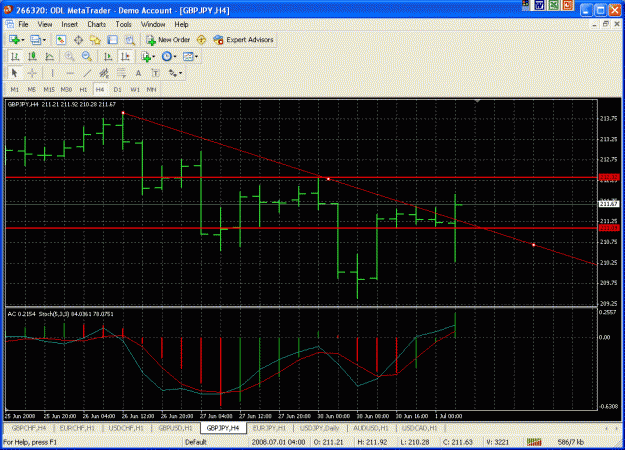Open the Charts menu

(x=96, y=24)
